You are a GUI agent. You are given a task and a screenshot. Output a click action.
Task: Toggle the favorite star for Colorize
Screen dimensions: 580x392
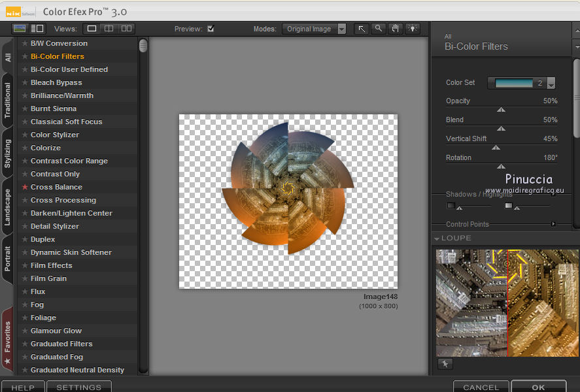pyautogui.click(x=25, y=148)
